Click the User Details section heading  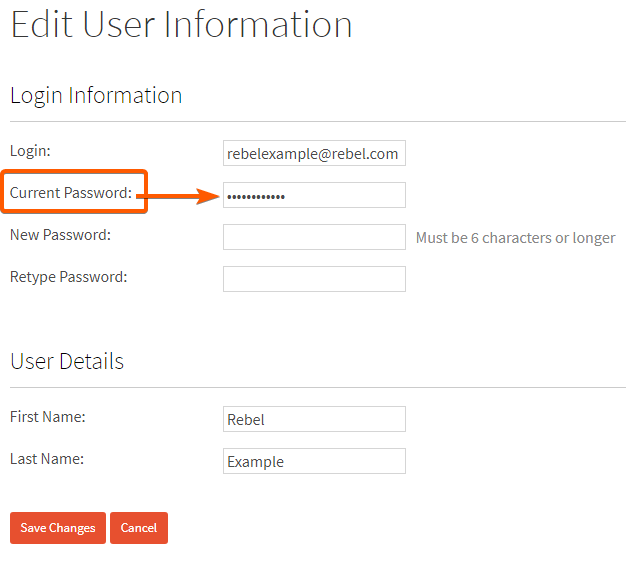coord(67,361)
